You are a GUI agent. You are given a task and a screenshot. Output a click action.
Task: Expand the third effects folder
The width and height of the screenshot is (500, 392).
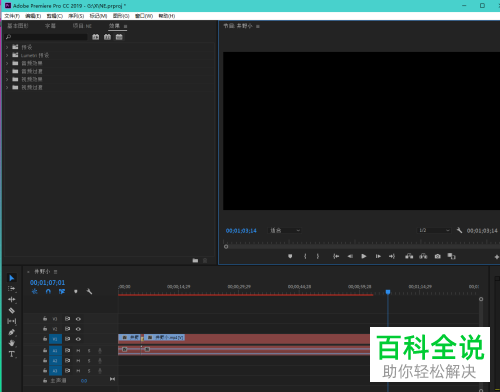7,63
